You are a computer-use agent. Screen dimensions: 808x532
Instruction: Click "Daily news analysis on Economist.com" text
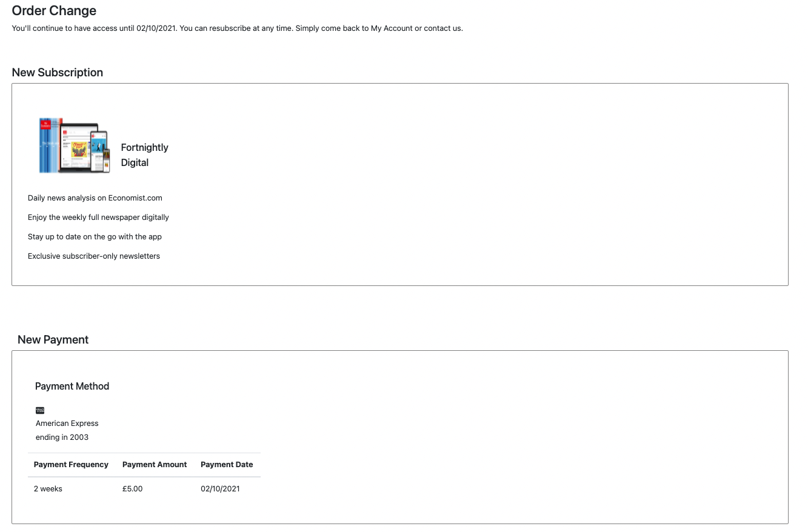95,198
